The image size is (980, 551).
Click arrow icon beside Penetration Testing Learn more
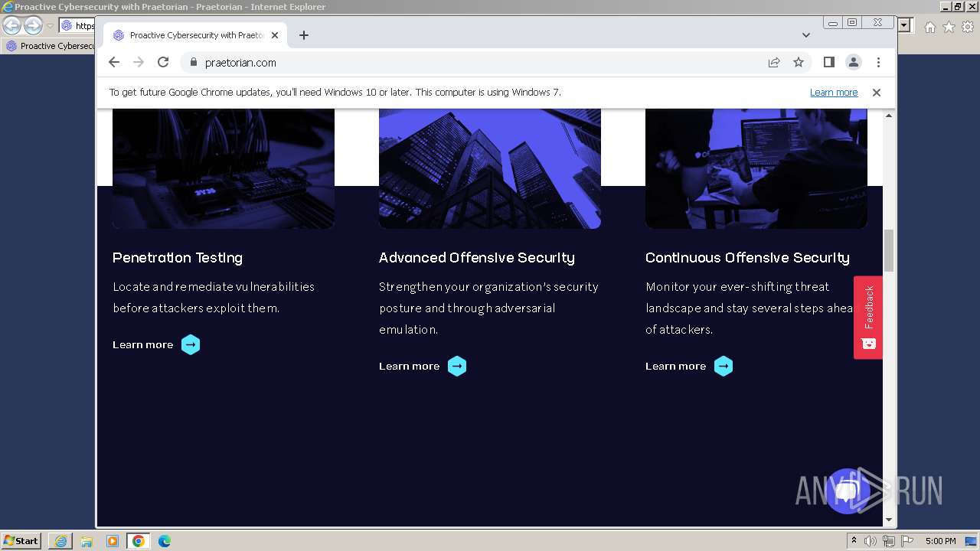[191, 345]
